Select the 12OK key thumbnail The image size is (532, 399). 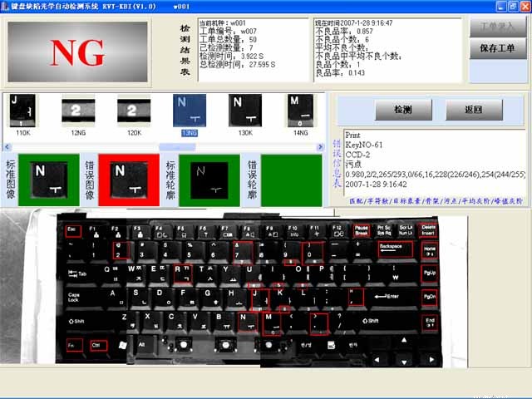coord(134,111)
